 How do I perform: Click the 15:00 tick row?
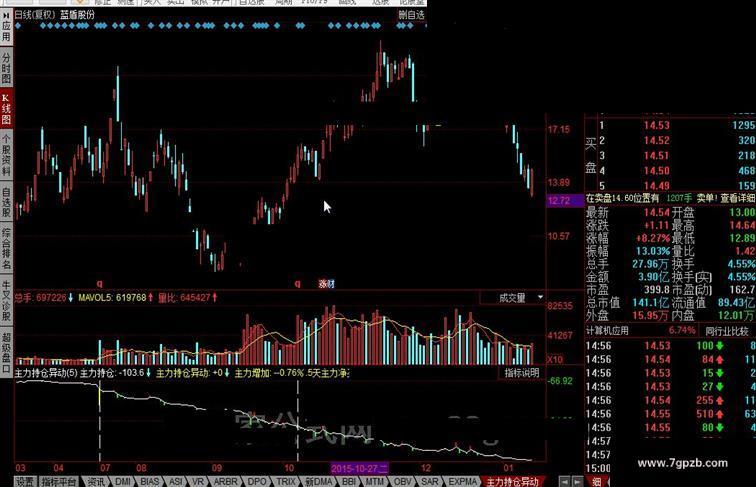598,468
